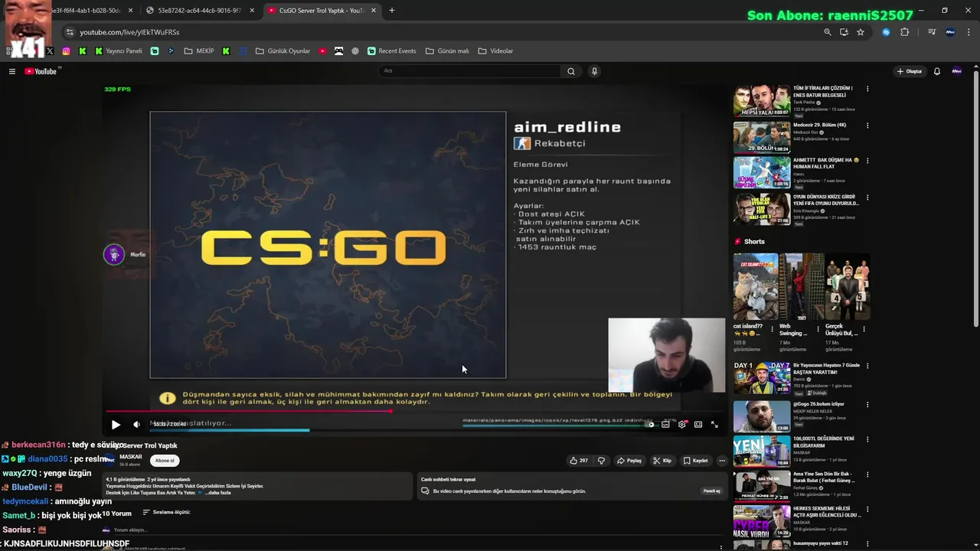
Task: Open options for Medcezir 29. Bölüm video
Action: tap(867, 126)
